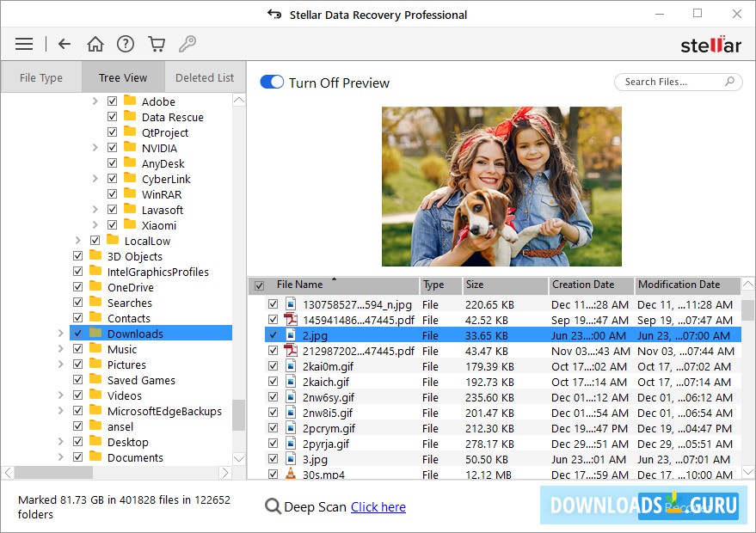Click the DOWNLOADS.GURU banner
This screenshot has height=533, width=756.
tap(643, 506)
